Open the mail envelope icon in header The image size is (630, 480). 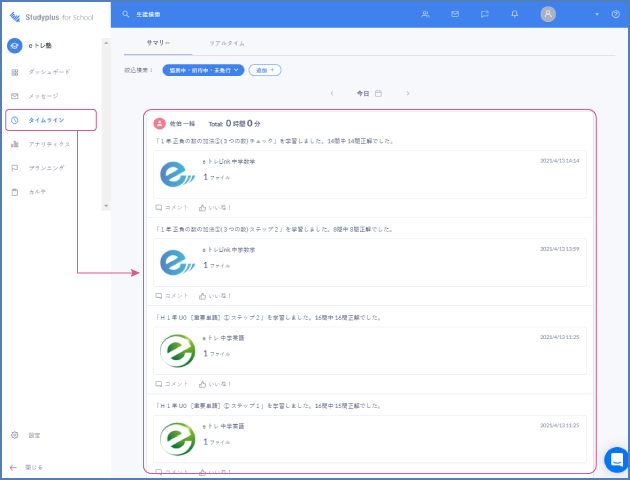pos(455,14)
